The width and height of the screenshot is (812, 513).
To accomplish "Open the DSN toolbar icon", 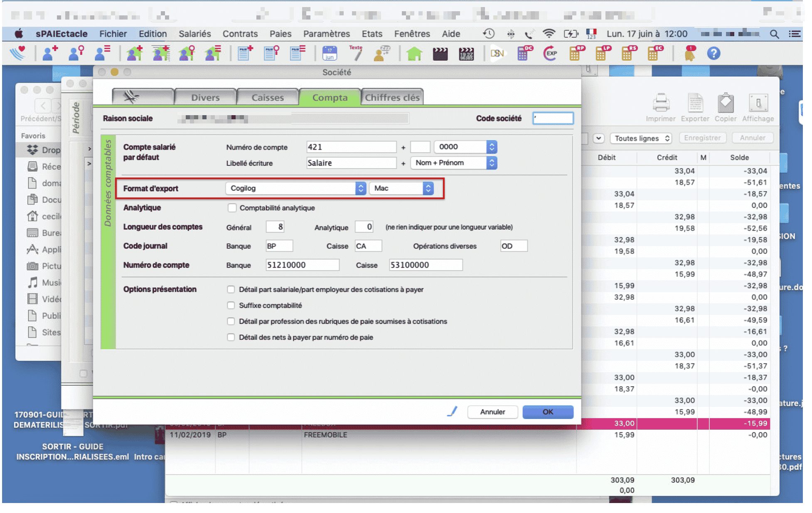I will (x=497, y=53).
